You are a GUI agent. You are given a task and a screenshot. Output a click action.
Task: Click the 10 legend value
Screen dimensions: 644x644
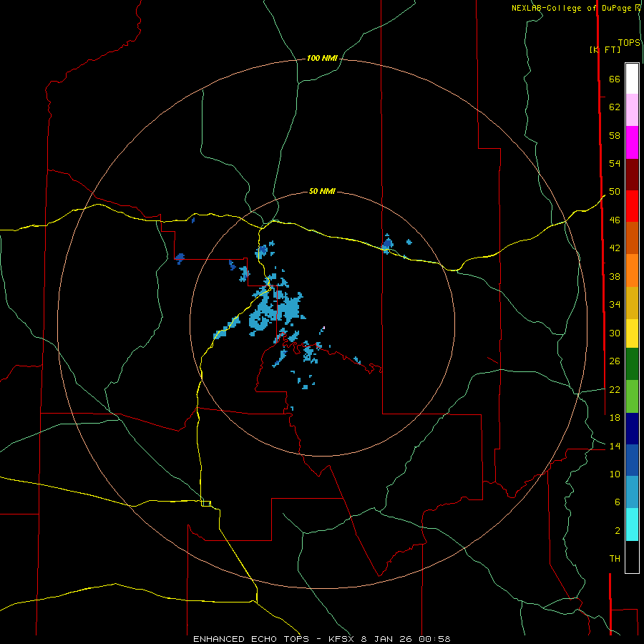[615, 474]
